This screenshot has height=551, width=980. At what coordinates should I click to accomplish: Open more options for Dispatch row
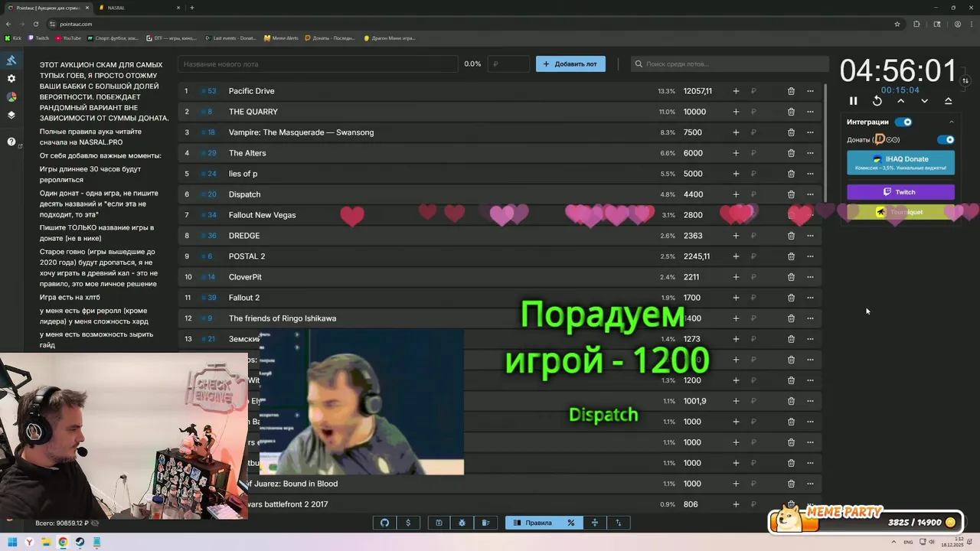coord(810,194)
